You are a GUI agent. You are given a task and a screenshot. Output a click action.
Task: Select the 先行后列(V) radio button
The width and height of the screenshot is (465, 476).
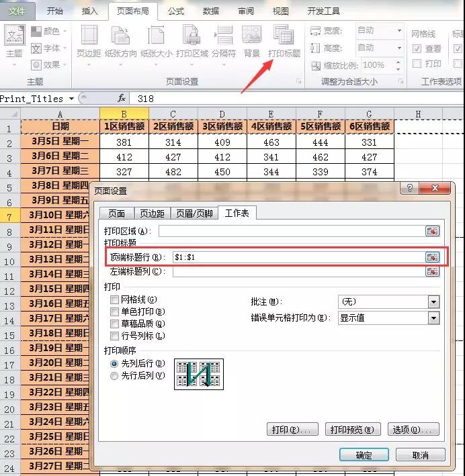point(114,376)
